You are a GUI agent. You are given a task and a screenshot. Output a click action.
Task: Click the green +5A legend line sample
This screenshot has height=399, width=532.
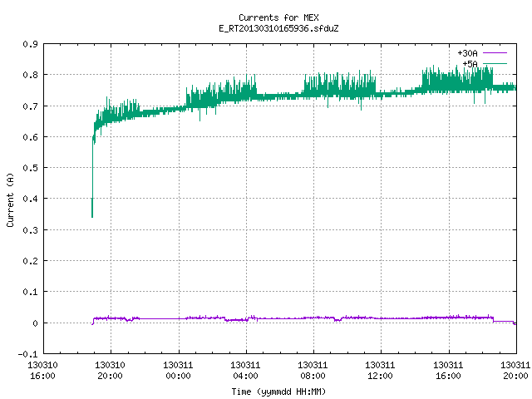495,63
